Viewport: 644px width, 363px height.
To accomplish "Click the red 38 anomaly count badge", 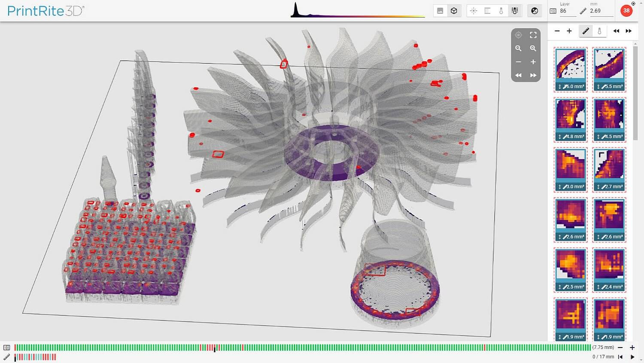I will [626, 11].
